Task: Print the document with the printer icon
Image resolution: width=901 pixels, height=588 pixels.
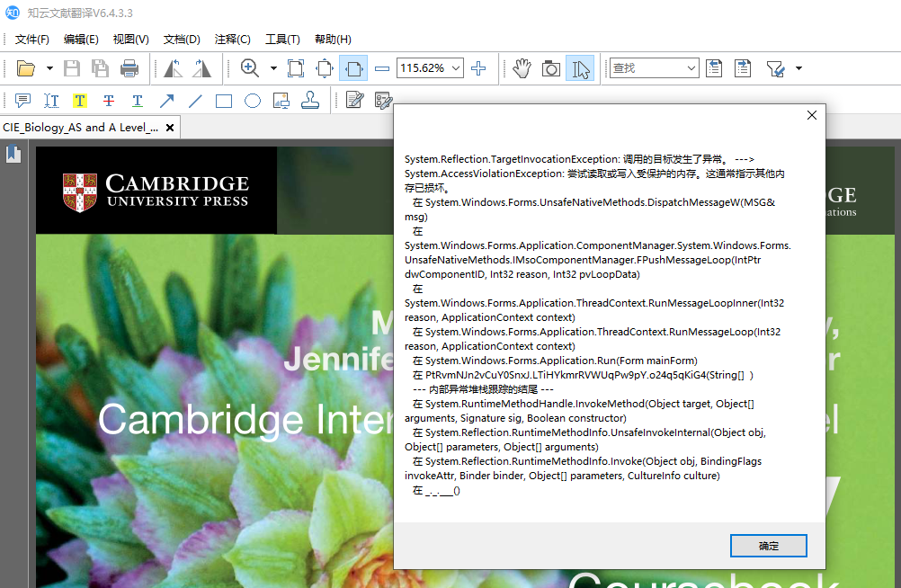Action: pos(129,68)
